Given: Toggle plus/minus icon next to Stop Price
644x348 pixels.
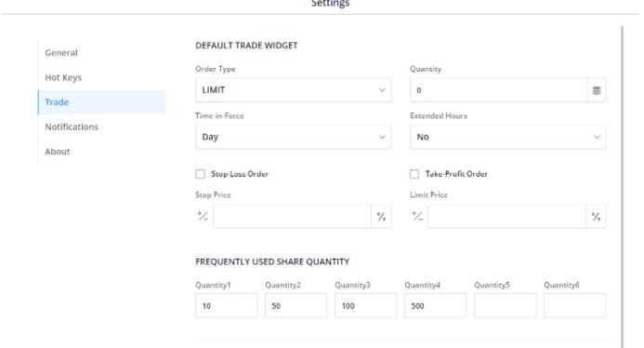Looking at the screenshot, I should [x=203, y=216].
